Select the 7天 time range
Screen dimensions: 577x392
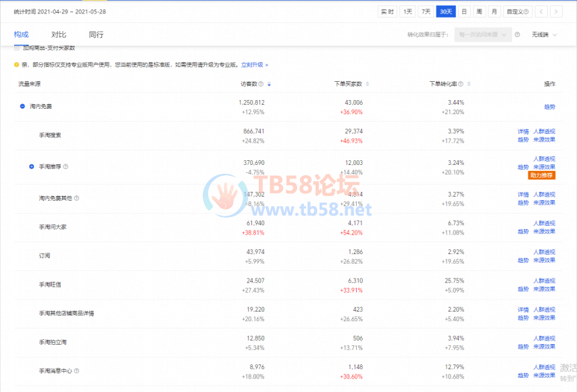coord(426,11)
